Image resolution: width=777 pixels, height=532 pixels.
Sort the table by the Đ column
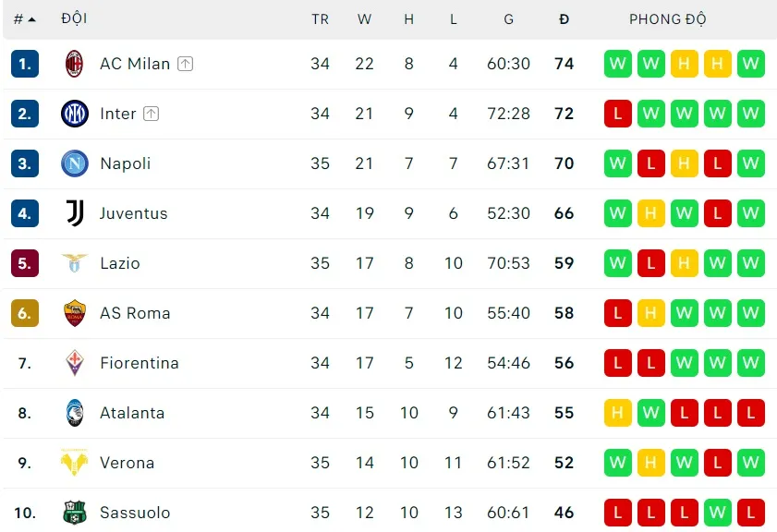(x=564, y=18)
